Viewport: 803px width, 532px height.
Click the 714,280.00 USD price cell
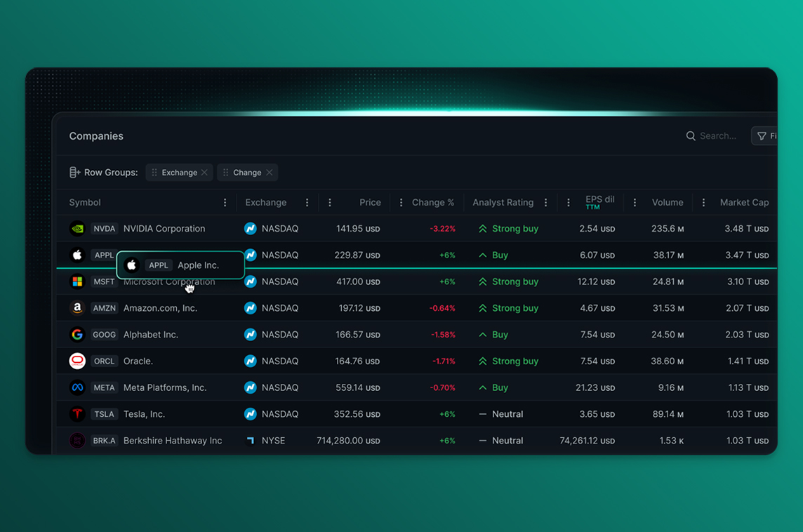tap(348, 440)
